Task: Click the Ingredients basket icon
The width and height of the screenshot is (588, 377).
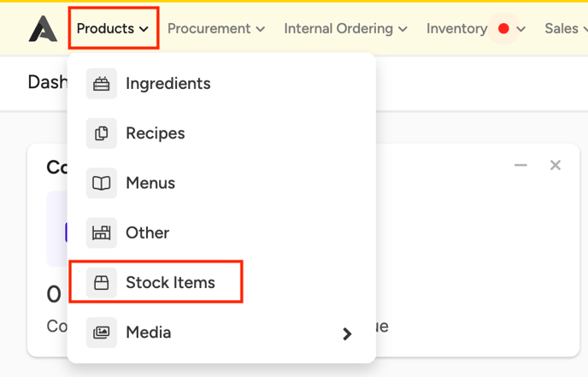Action: coord(101,83)
